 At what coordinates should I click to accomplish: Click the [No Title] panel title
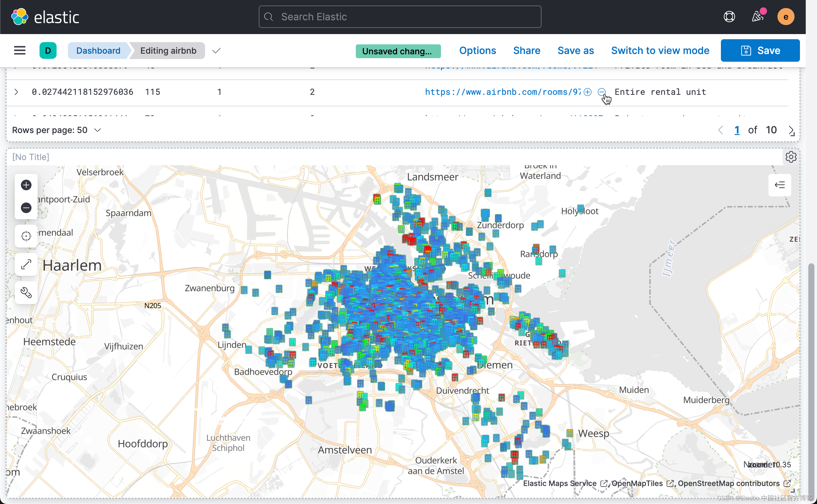coord(31,157)
